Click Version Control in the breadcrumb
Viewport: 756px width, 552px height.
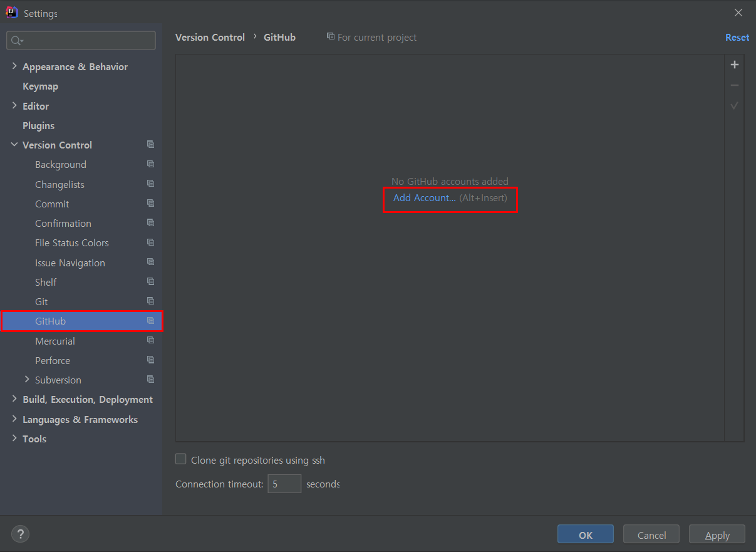(x=210, y=38)
